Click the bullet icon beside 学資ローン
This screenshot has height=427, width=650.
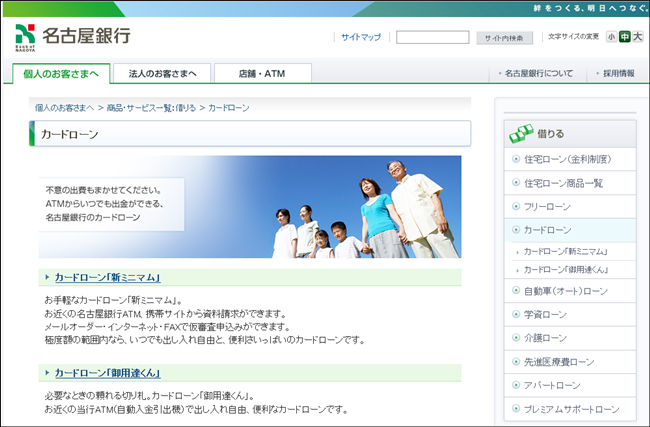(516, 314)
